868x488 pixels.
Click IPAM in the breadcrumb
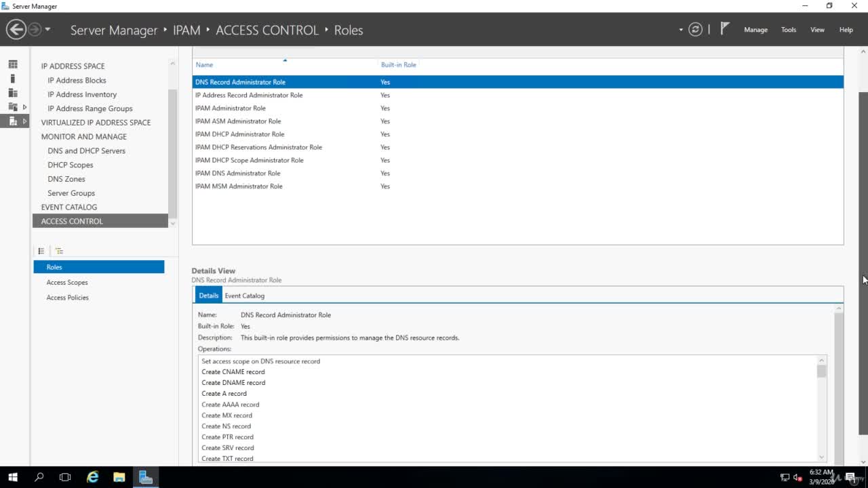click(x=186, y=30)
